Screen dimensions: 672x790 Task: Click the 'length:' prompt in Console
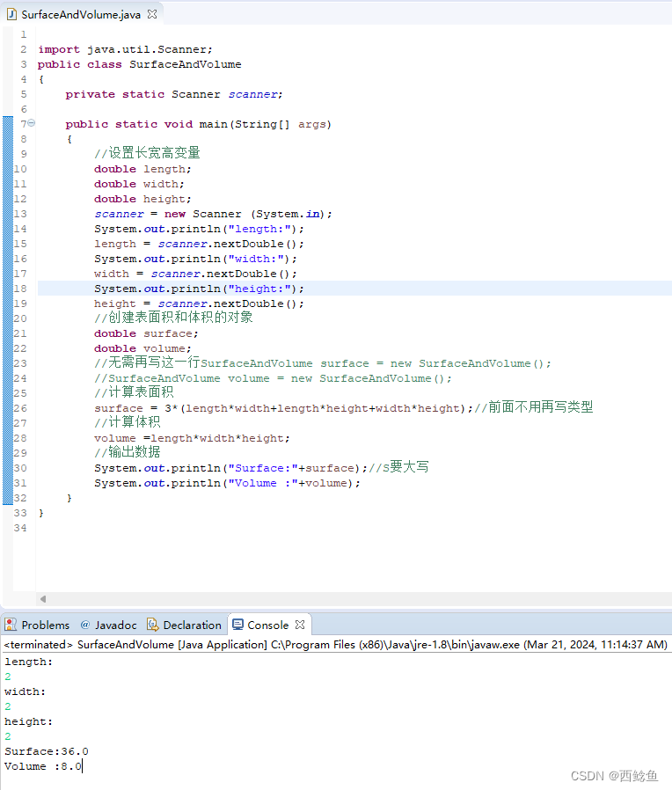29,662
